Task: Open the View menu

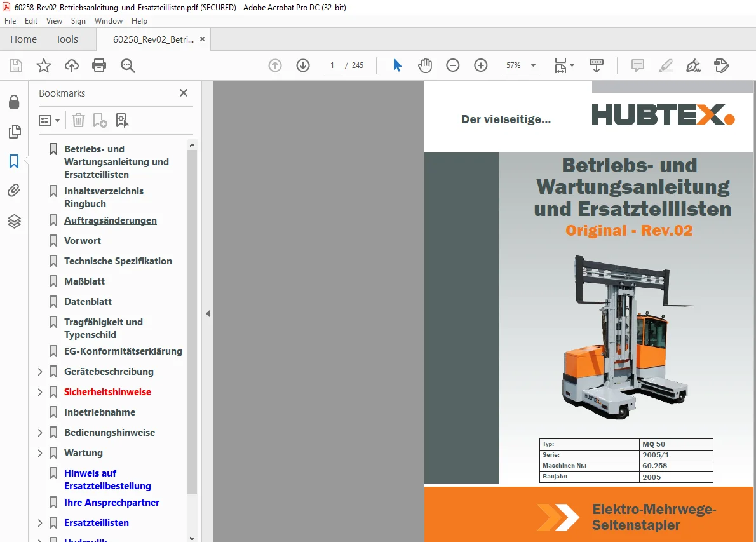Action: (x=54, y=21)
